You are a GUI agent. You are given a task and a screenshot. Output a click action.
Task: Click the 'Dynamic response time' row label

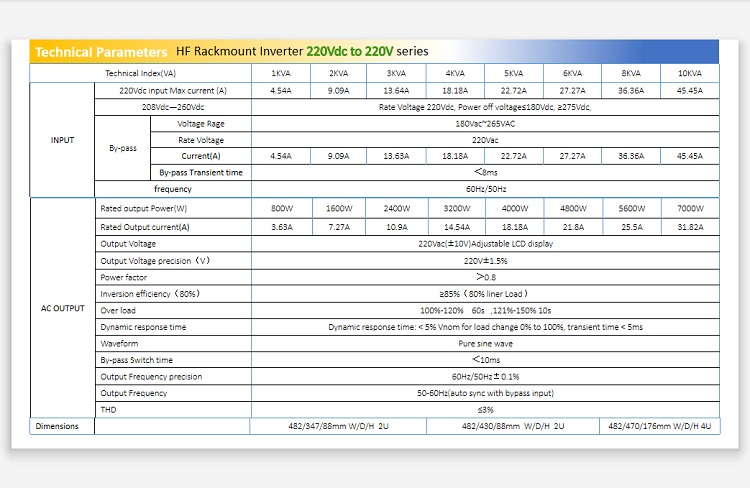click(x=143, y=327)
